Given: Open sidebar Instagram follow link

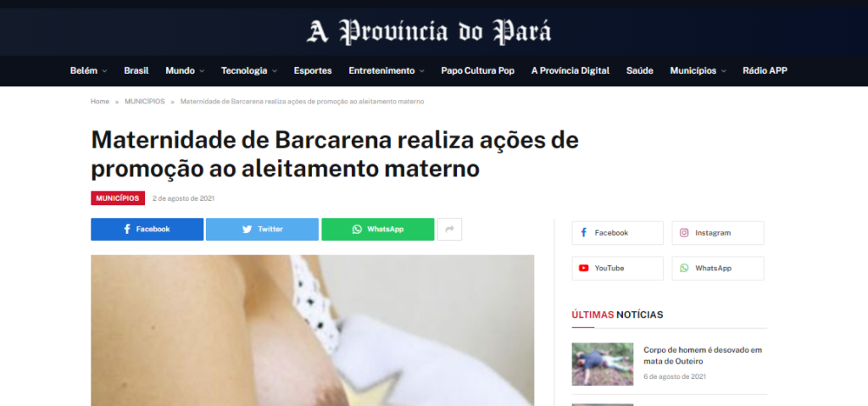Looking at the screenshot, I should point(718,233).
